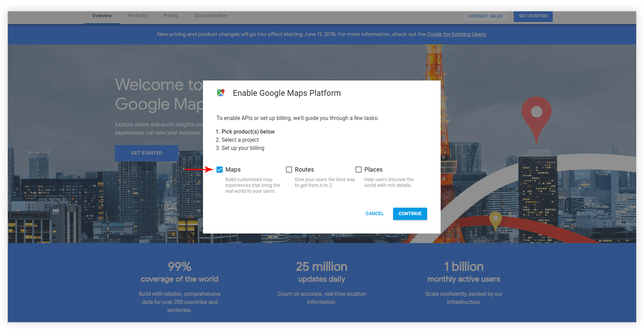Open the Documentation tab

click(x=211, y=16)
